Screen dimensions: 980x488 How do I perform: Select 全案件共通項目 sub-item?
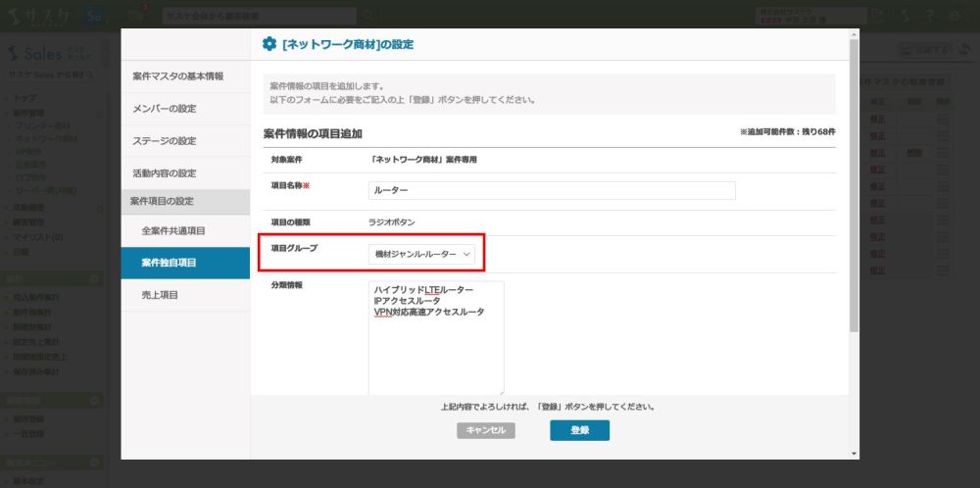click(173, 230)
